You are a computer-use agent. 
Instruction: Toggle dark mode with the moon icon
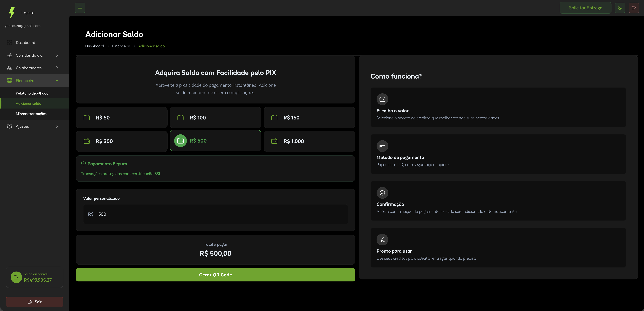coord(620,8)
